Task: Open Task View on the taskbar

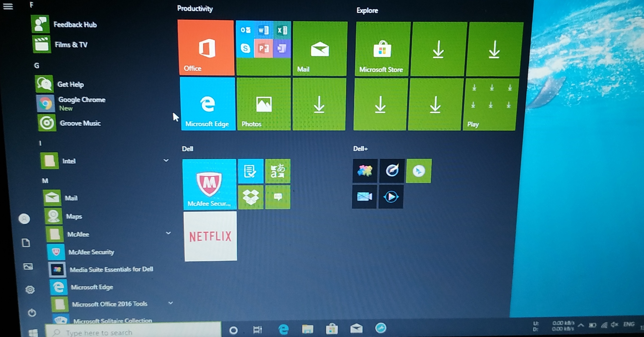Action: coord(258,330)
